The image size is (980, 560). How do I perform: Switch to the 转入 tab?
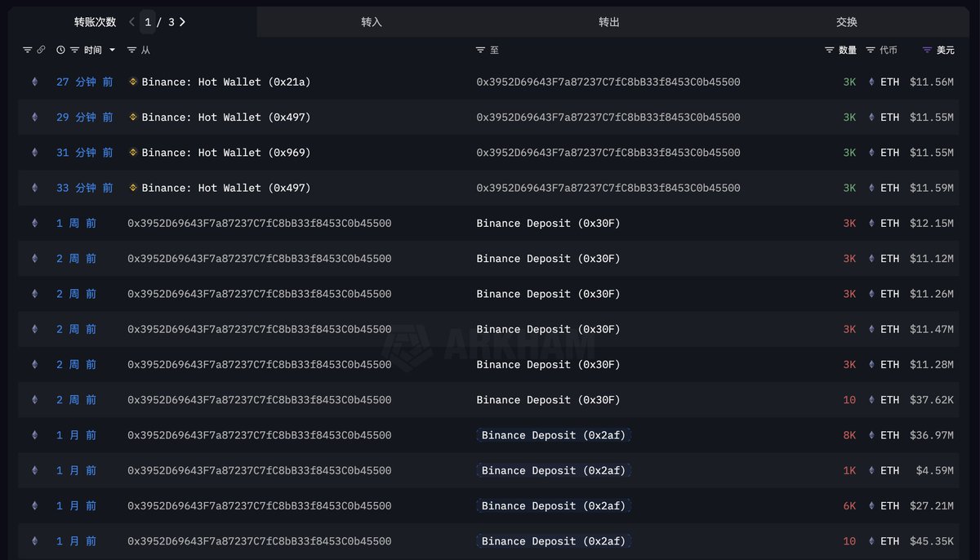372,22
